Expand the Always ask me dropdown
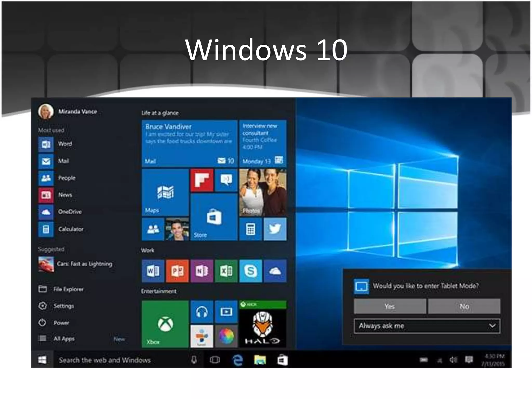Viewport: 532px width, 399px height. pyautogui.click(x=427, y=326)
